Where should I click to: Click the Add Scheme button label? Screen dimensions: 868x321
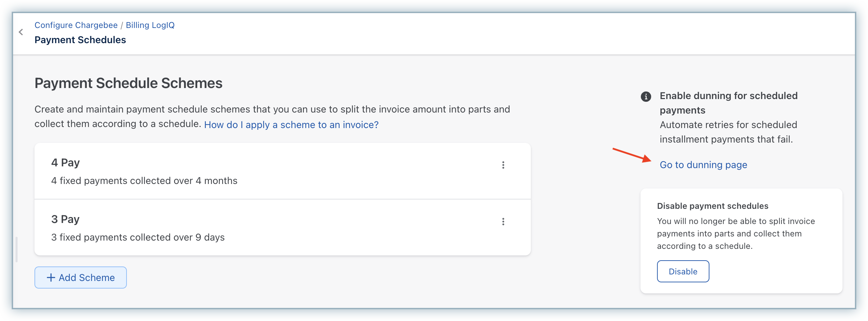87,278
